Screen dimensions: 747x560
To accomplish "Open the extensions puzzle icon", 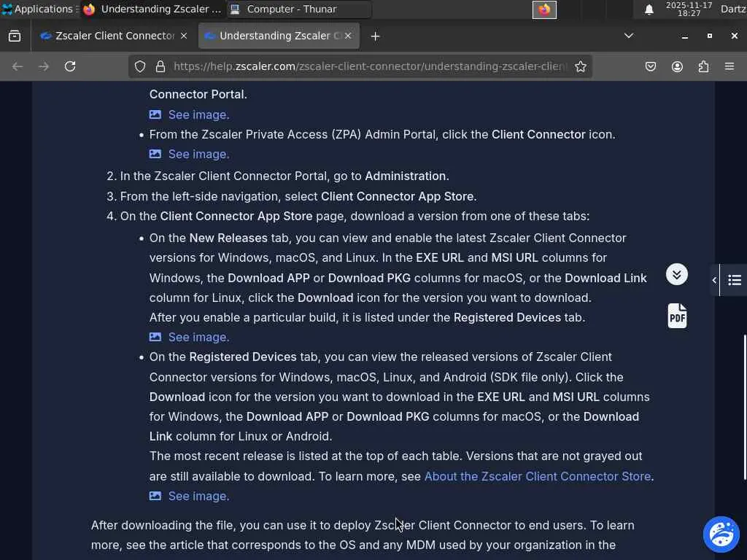I will click(703, 66).
